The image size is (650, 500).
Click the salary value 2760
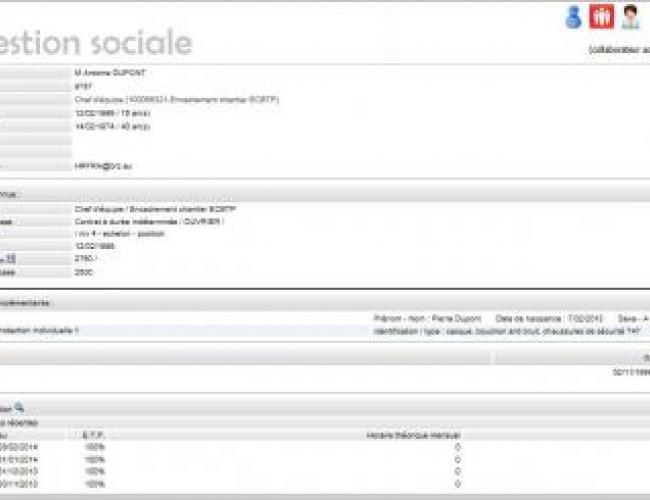click(x=84, y=259)
